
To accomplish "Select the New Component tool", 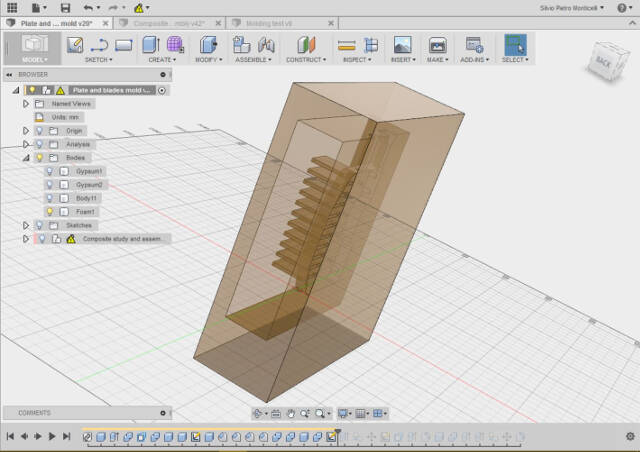I will pos(241,45).
